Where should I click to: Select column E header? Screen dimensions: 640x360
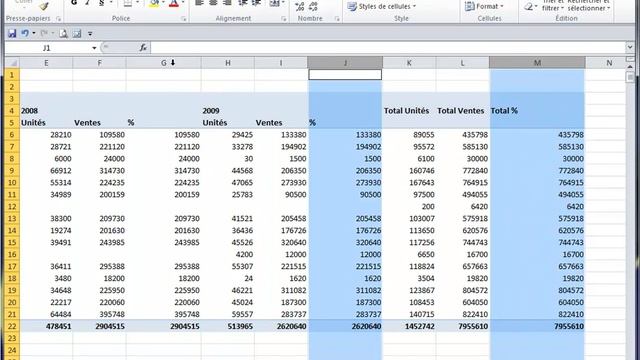point(46,63)
